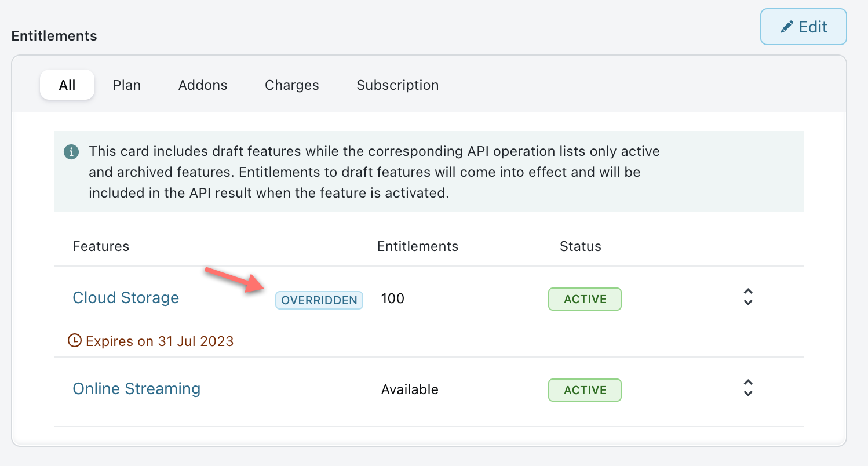Switch to the All tab
This screenshot has height=466, width=868.
point(67,85)
